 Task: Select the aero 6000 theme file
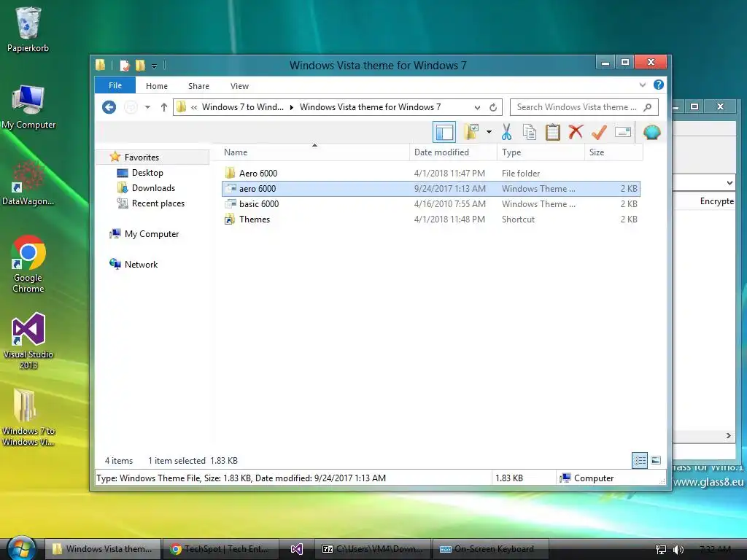pos(430,189)
